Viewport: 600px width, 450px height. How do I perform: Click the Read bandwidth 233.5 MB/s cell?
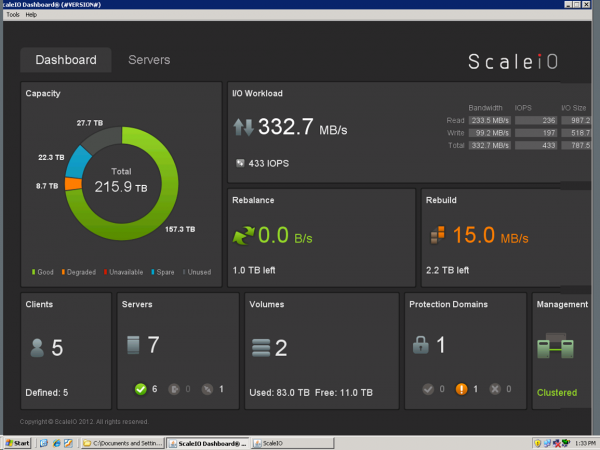[x=490, y=121]
